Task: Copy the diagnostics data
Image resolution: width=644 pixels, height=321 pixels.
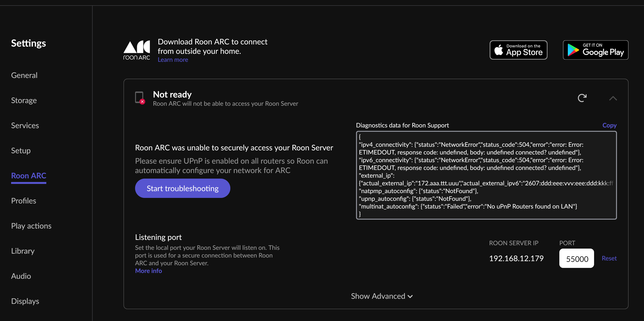Action: click(x=609, y=125)
